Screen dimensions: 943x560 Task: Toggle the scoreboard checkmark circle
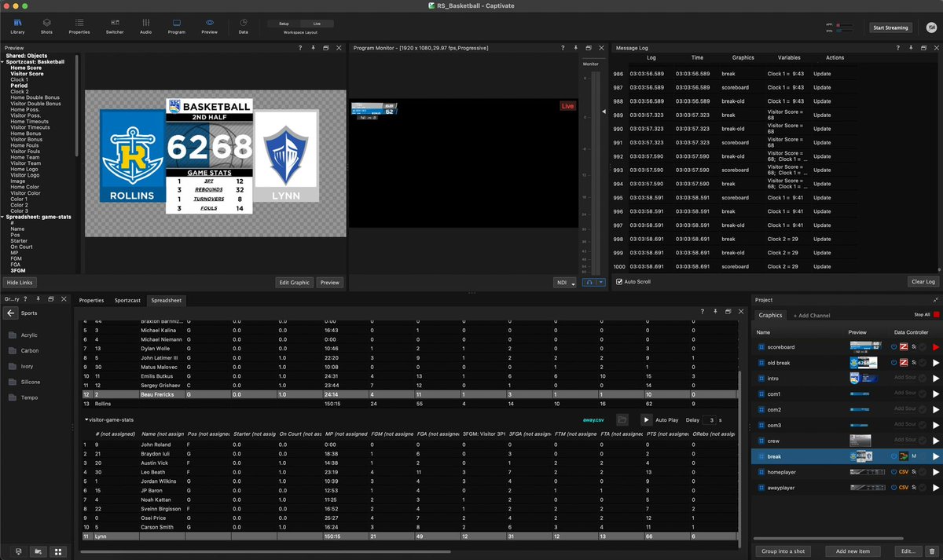923,346
